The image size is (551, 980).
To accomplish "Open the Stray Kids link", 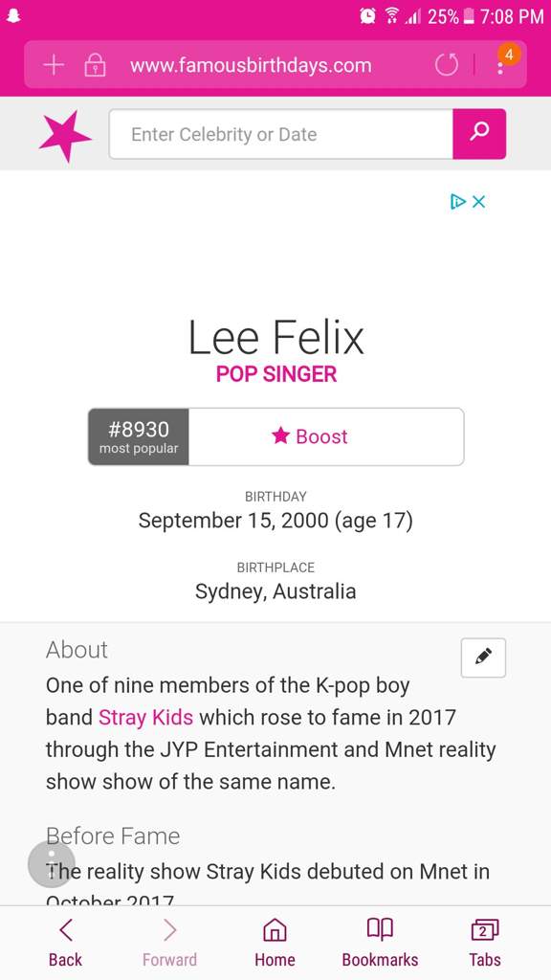I will (145, 717).
